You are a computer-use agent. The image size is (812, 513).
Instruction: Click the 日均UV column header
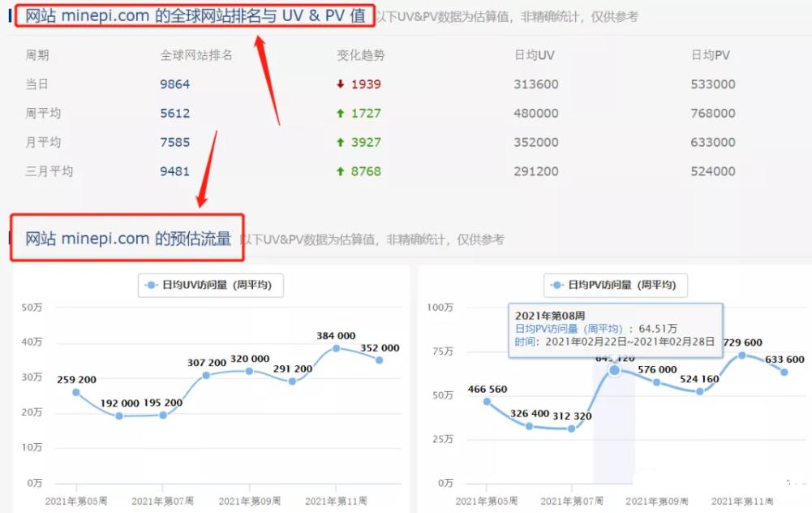click(x=534, y=55)
